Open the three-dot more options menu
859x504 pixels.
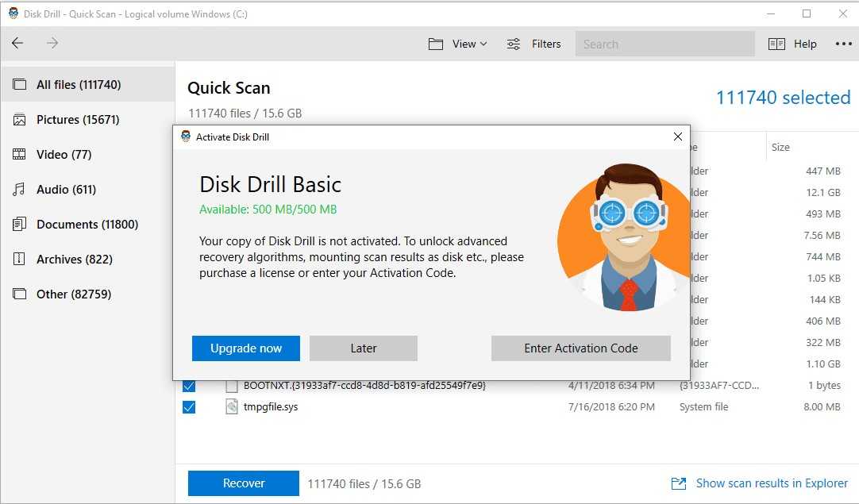[x=843, y=44]
